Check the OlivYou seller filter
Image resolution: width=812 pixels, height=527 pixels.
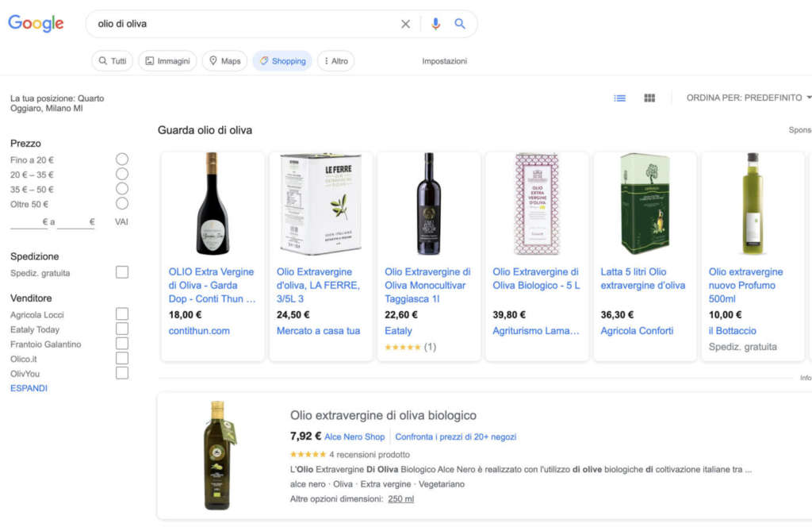121,373
